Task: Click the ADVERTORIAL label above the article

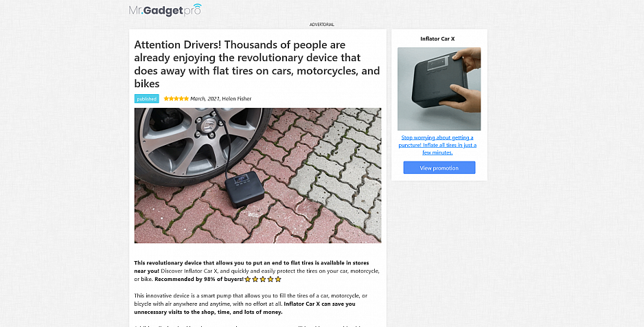Action: coord(321,25)
